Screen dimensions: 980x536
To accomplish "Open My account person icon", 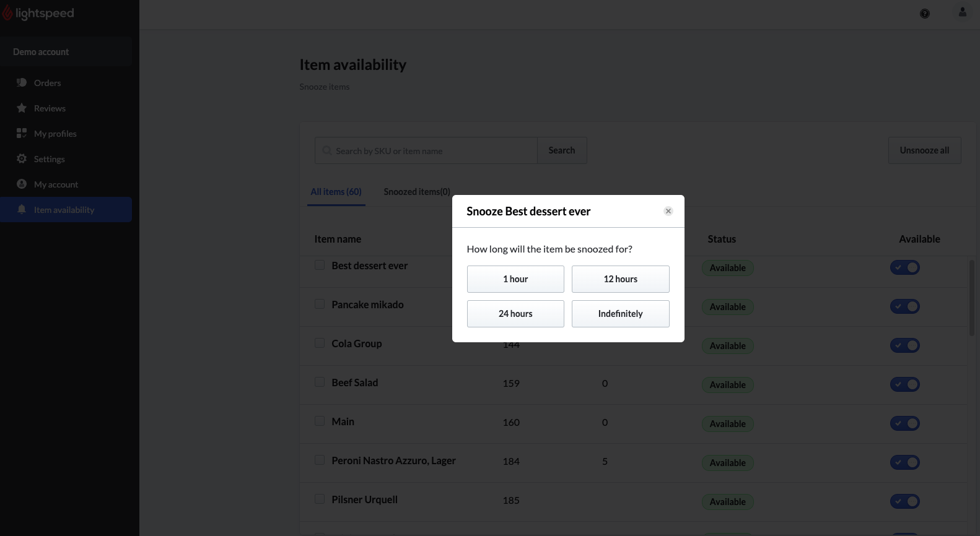I will pyautogui.click(x=22, y=184).
